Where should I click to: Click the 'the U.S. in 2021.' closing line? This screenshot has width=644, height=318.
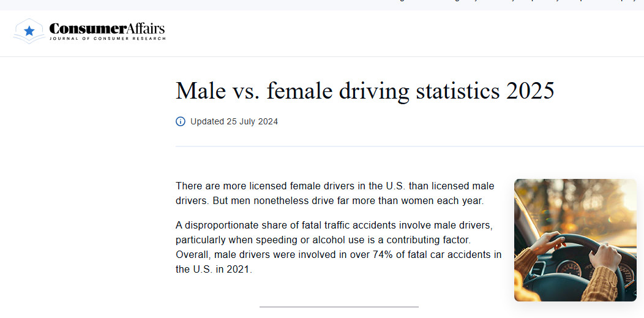coord(213,269)
